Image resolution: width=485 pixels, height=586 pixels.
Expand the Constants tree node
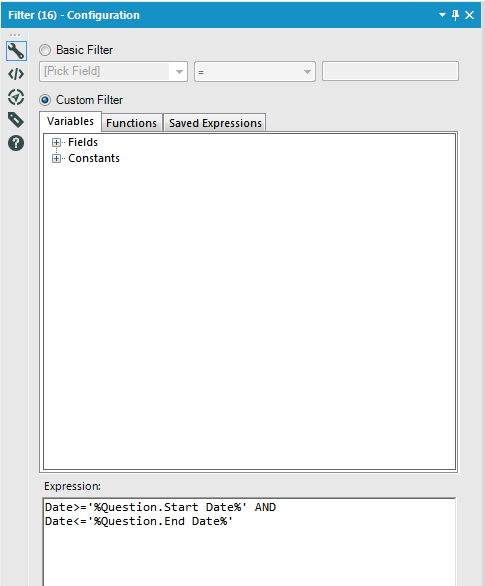pyautogui.click(x=56, y=158)
